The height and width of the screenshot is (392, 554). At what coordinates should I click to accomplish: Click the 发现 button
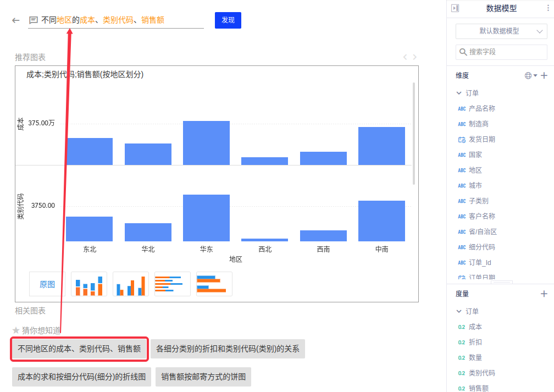(228, 20)
